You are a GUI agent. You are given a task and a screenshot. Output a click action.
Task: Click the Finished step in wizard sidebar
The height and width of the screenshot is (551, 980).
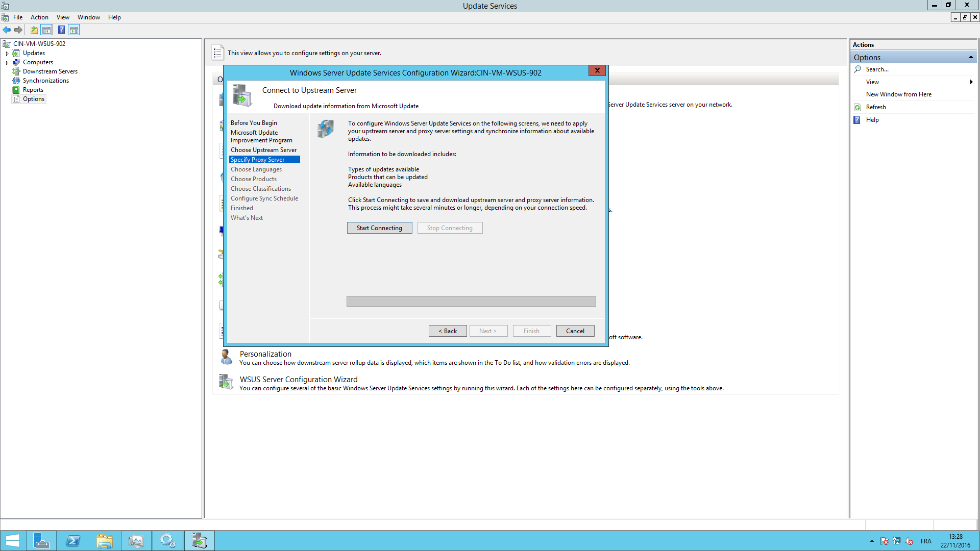pos(241,208)
